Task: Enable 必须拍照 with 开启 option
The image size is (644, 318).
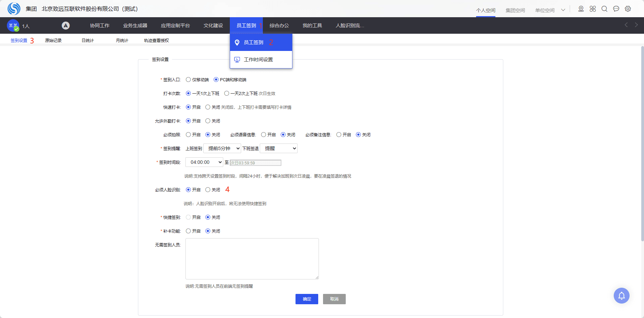Action: (188, 135)
